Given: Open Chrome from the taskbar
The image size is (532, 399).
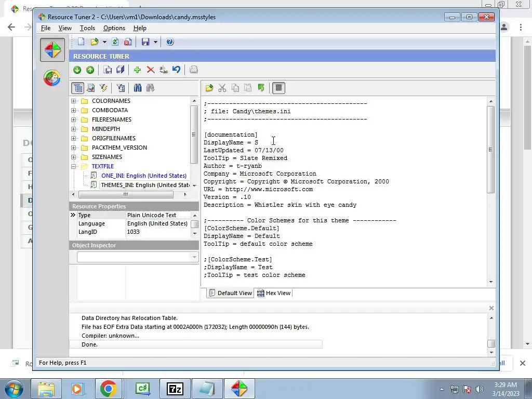Looking at the screenshot, I should click(108, 389).
